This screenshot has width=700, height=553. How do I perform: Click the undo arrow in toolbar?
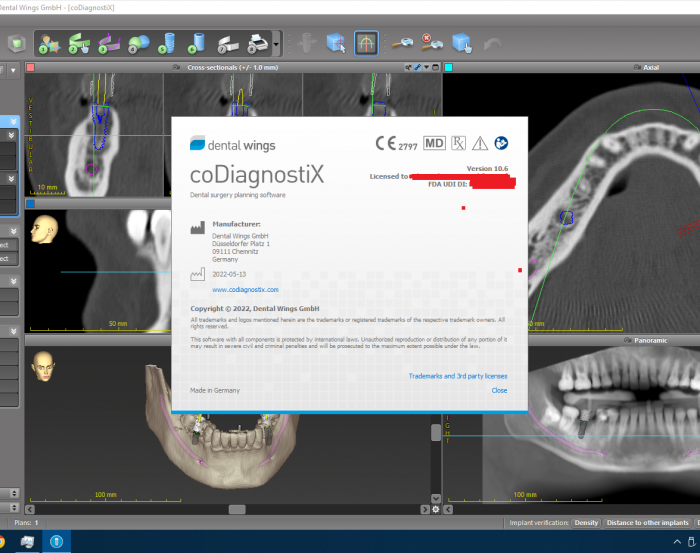point(492,44)
